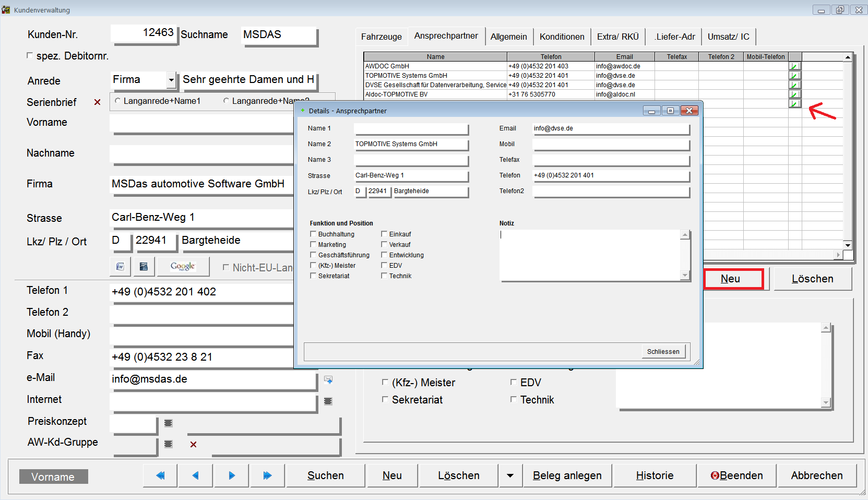Open Historie from the bottom bar
Screen dimensions: 868x500
point(655,475)
